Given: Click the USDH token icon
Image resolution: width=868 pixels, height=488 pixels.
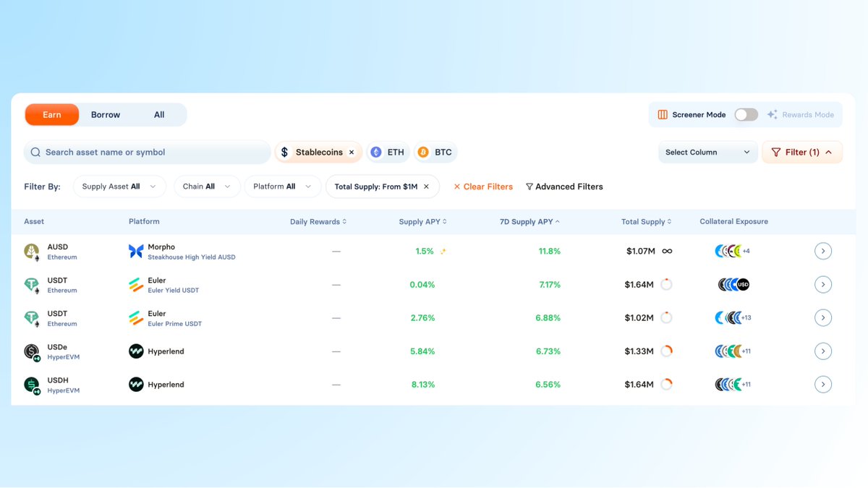Looking at the screenshot, I should [x=32, y=385].
